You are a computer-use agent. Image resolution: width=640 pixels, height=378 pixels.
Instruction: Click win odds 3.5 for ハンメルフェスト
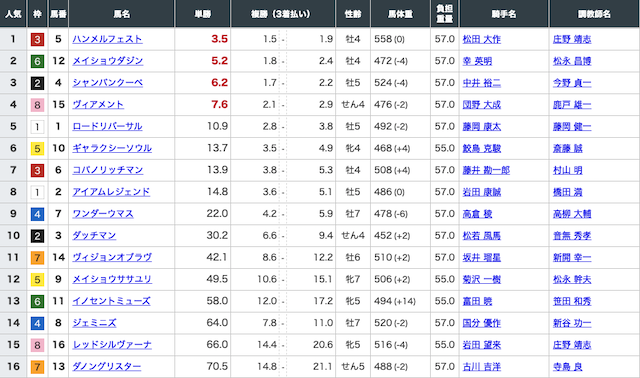click(x=219, y=39)
